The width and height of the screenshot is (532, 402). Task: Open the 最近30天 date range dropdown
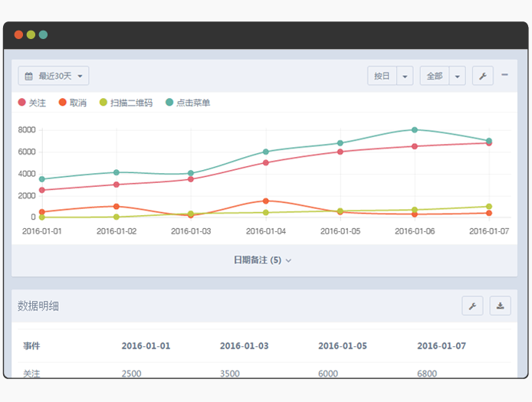(53, 76)
